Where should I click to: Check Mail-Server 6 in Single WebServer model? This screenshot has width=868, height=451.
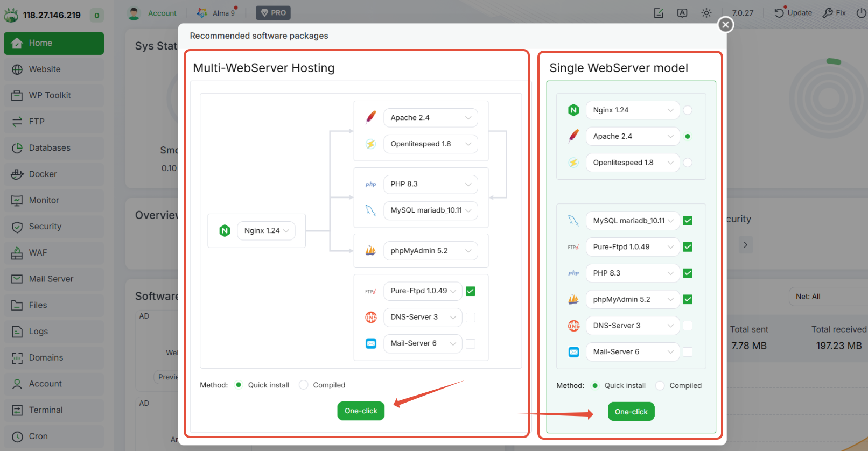point(688,352)
